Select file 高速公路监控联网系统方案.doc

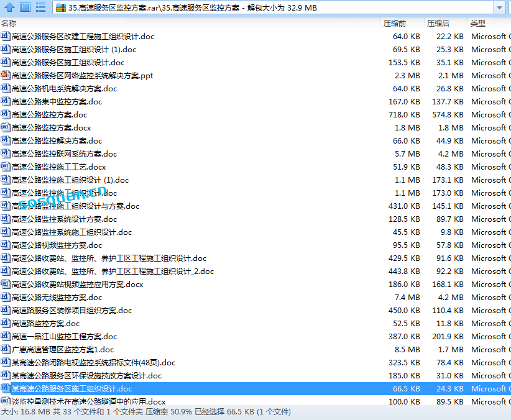pyautogui.click(x=65, y=153)
